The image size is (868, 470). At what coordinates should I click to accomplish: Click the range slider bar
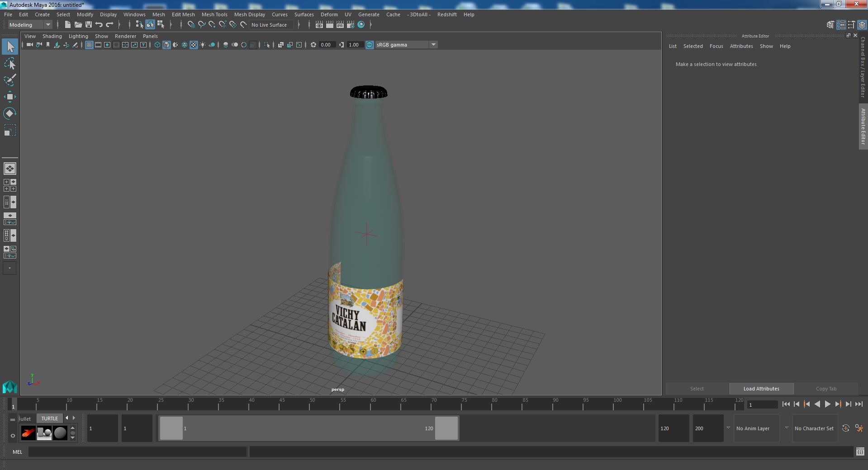click(x=308, y=428)
